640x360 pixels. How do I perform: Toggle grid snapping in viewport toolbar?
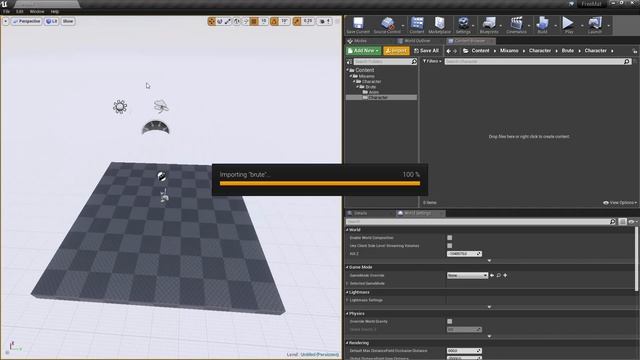tap(254, 21)
